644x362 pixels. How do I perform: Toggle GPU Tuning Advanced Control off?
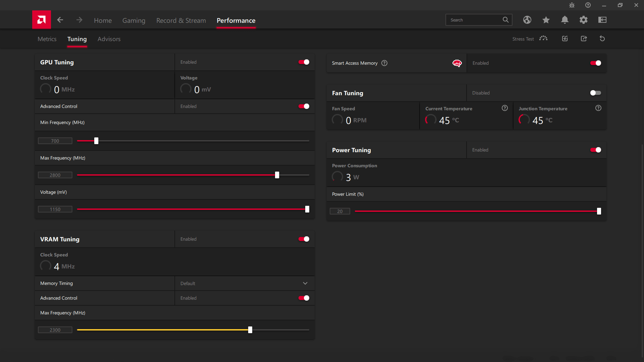304,106
